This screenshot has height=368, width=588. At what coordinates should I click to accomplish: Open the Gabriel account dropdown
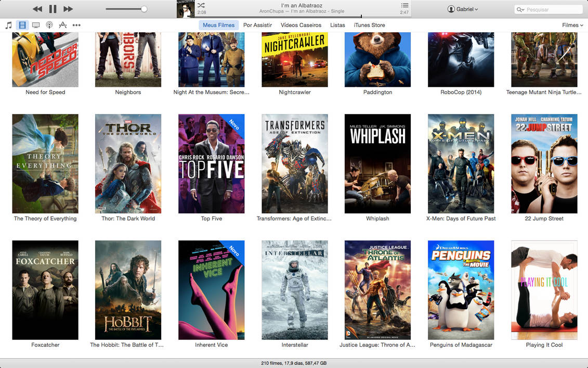(x=462, y=9)
